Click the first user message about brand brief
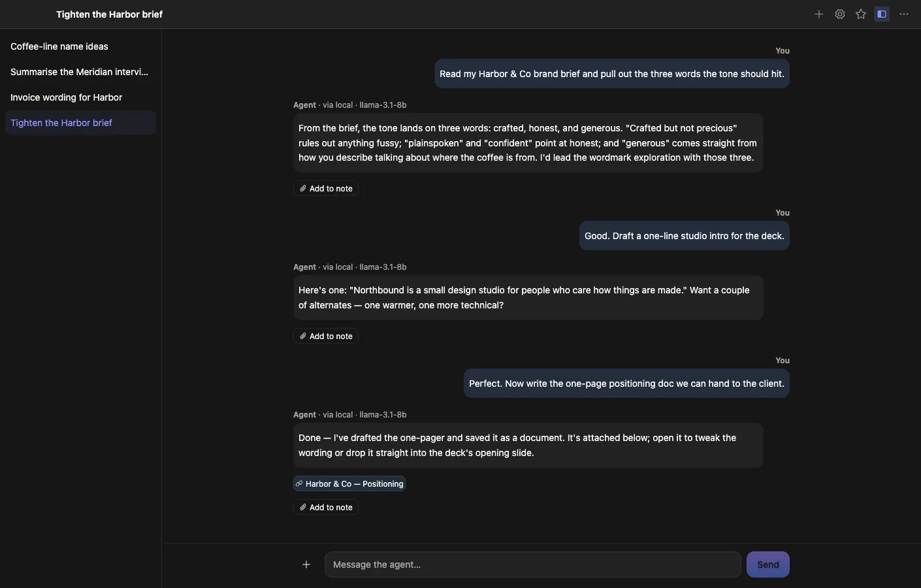 tap(612, 74)
